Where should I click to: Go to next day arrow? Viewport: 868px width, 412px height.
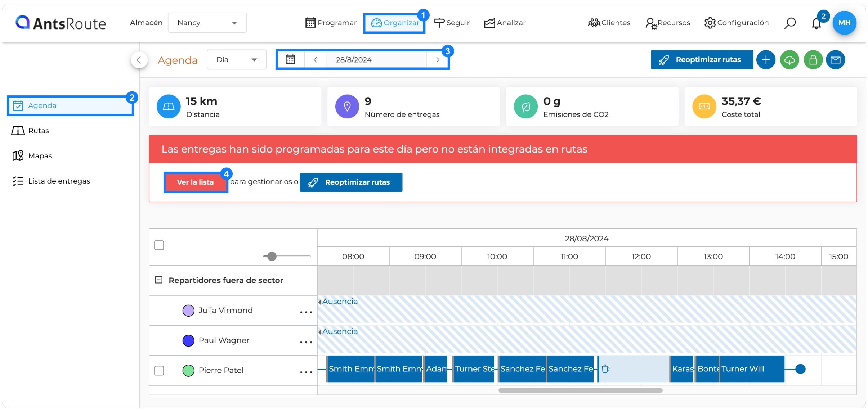(438, 60)
